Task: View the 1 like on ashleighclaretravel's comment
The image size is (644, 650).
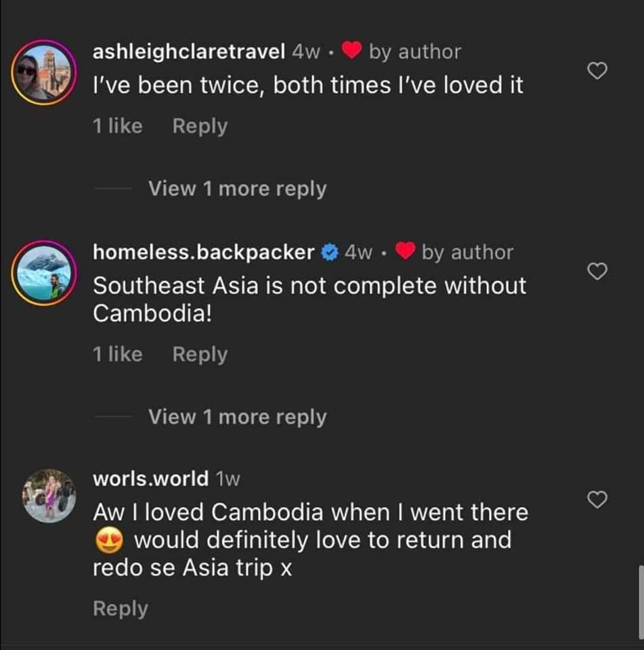Action: (117, 126)
